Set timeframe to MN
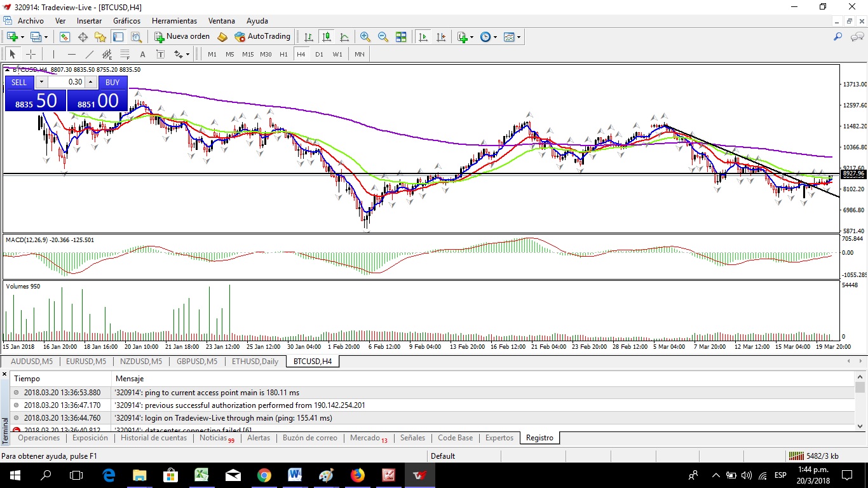The image size is (868, 488). click(360, 54)
